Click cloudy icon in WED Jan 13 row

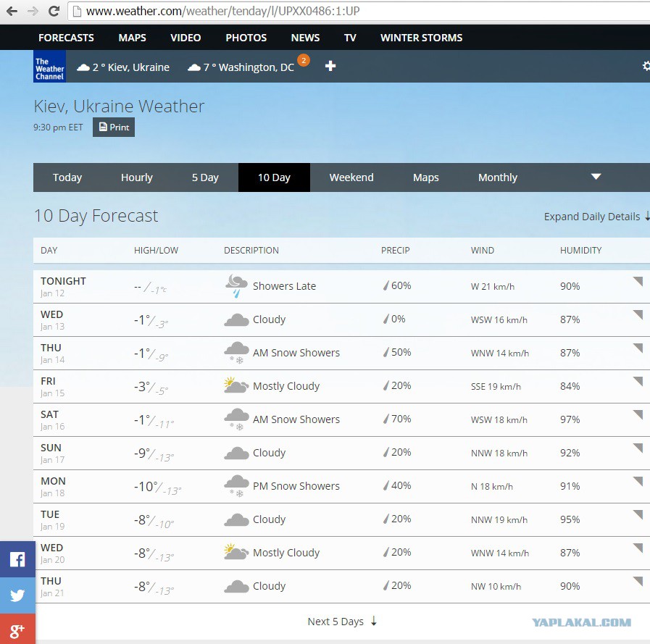click(236, 320)
